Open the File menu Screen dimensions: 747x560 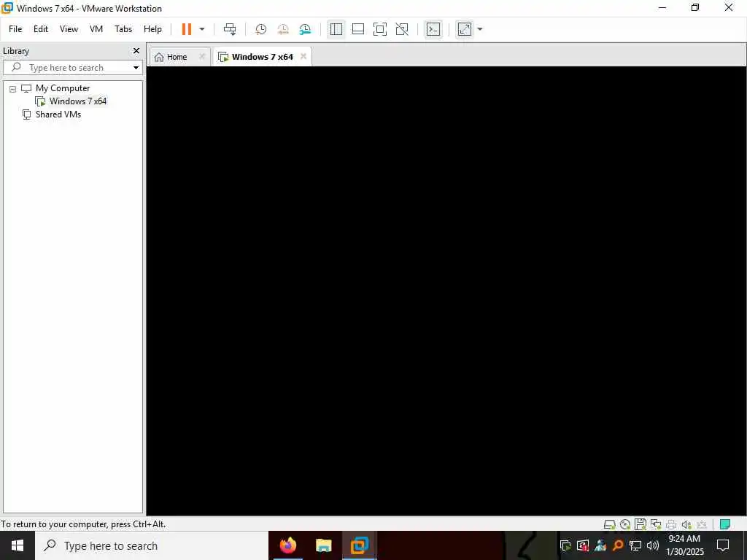[x=15, y=29]
